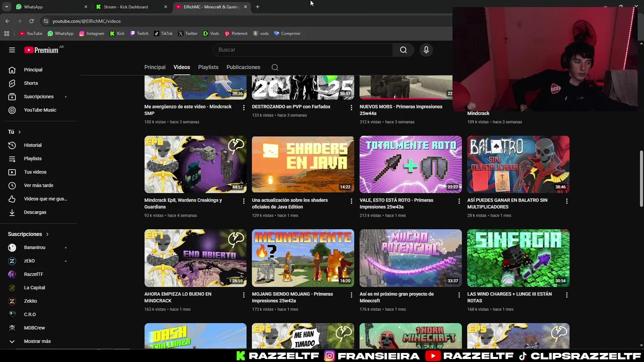Open Bananirou subscription channel

(x=38, y=247)
